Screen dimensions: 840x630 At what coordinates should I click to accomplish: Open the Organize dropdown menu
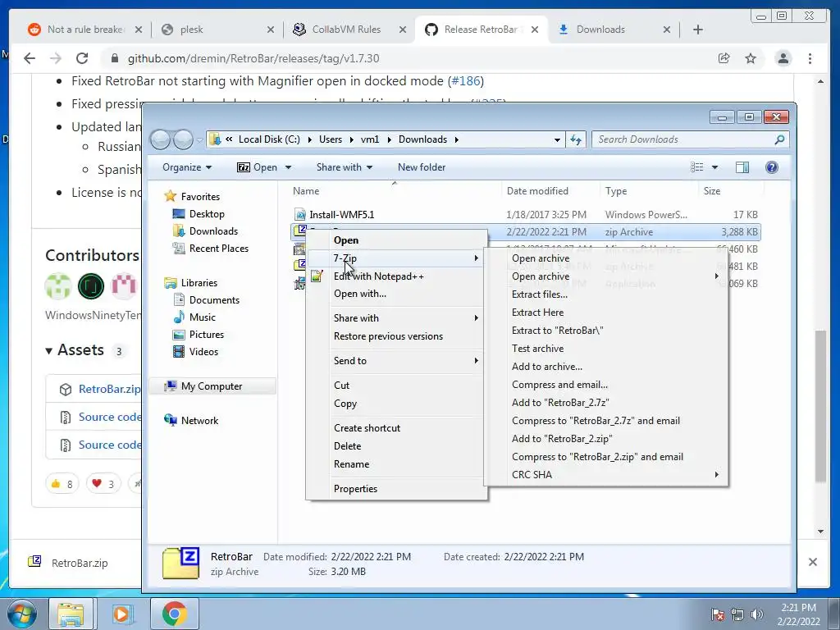(x=187, y=167)
